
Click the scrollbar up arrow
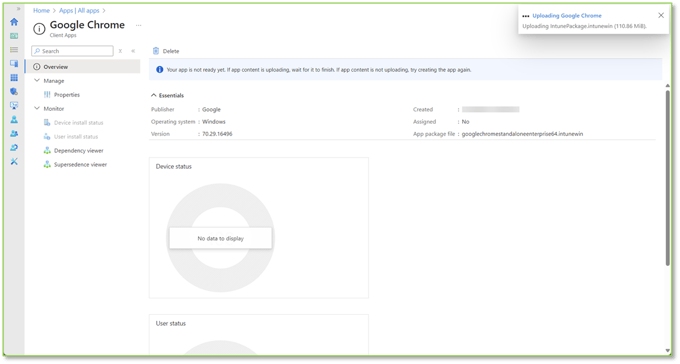tap(667, 86)
